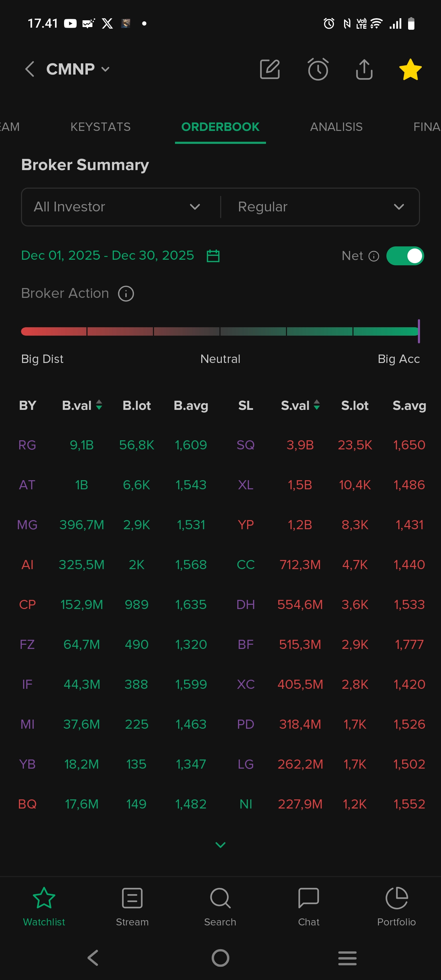Open the All Investor dropdown
This screenshot has height=980, width=441.
(117, 207)
